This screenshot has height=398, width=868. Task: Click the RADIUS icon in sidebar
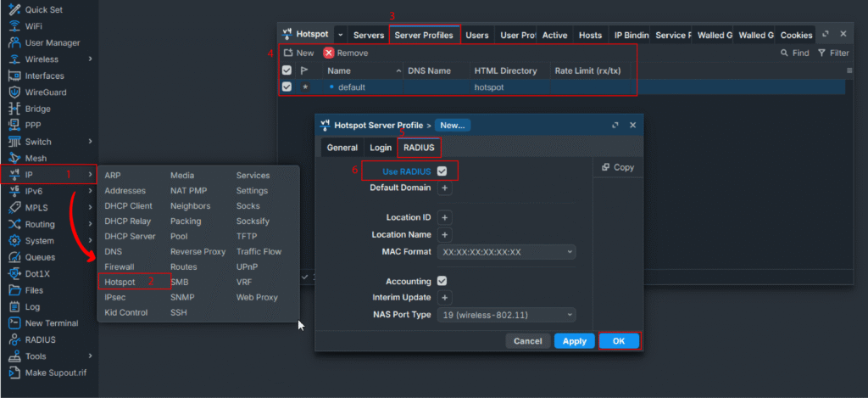[x=15, y=339]
